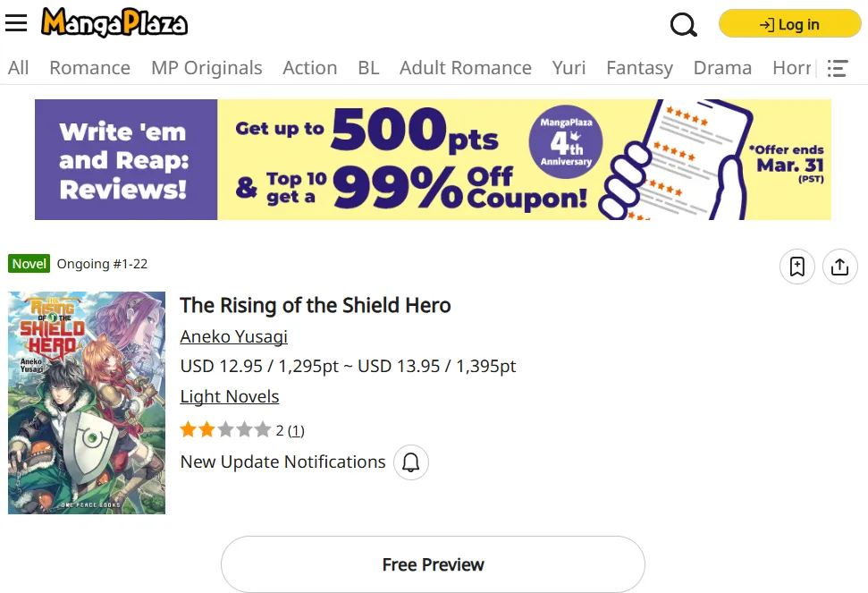Open the Action genre tab
The width and height of the screenshot is (868, 593).
(309, 68)
